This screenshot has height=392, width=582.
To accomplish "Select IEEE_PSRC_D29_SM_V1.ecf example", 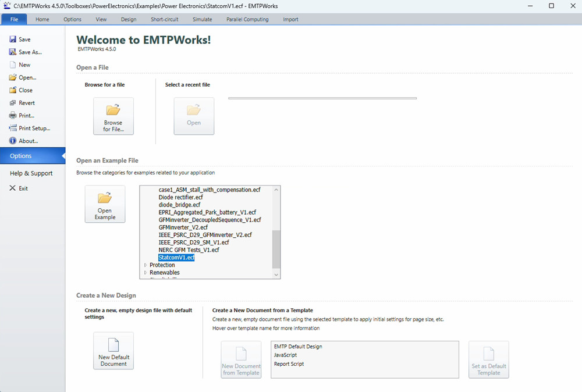I will (194, 242).
